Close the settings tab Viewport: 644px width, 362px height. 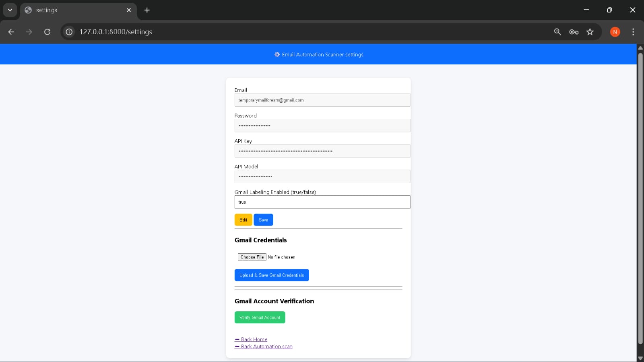point(129,10)
